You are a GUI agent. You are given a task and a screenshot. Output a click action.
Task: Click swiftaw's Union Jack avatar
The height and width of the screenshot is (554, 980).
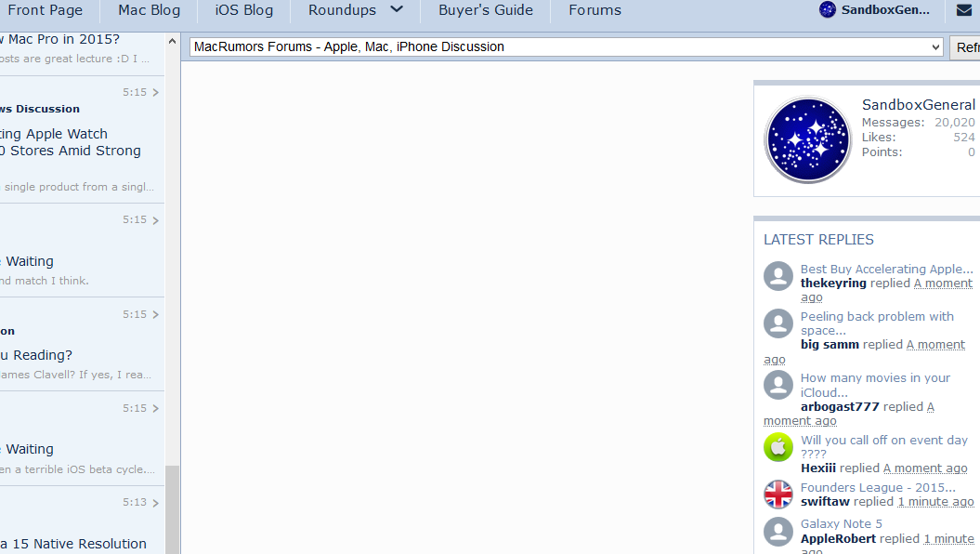click(778, 494)
